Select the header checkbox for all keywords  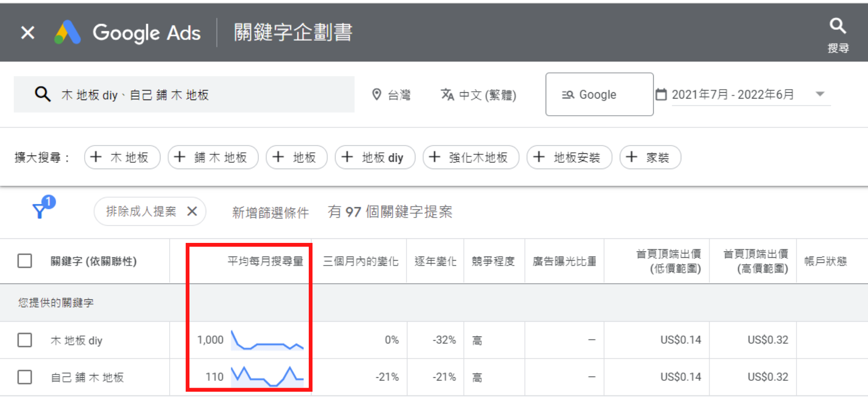(x=25, y=261)
